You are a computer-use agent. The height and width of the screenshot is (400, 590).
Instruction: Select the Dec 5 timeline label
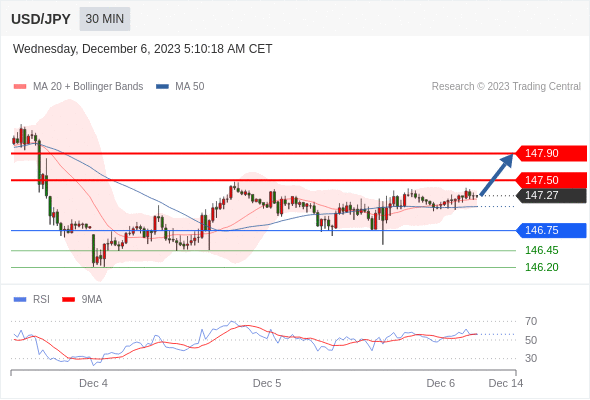tap(267, 383)
